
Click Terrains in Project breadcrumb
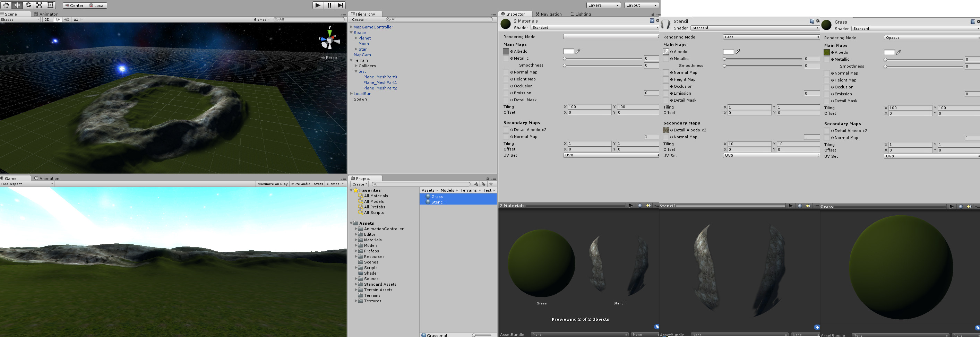(468, 190)
